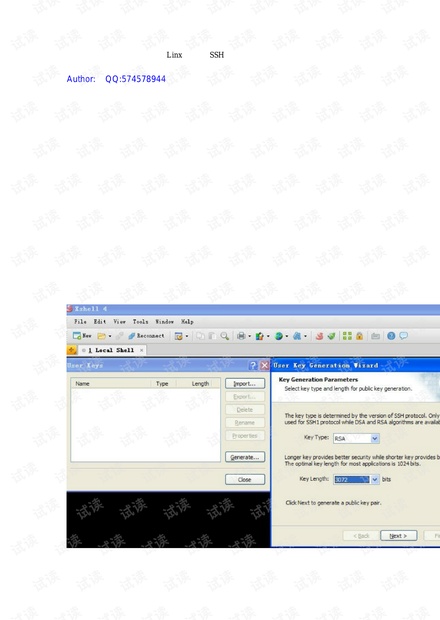Click the Delete button in User Keys

tap(245, 410)
